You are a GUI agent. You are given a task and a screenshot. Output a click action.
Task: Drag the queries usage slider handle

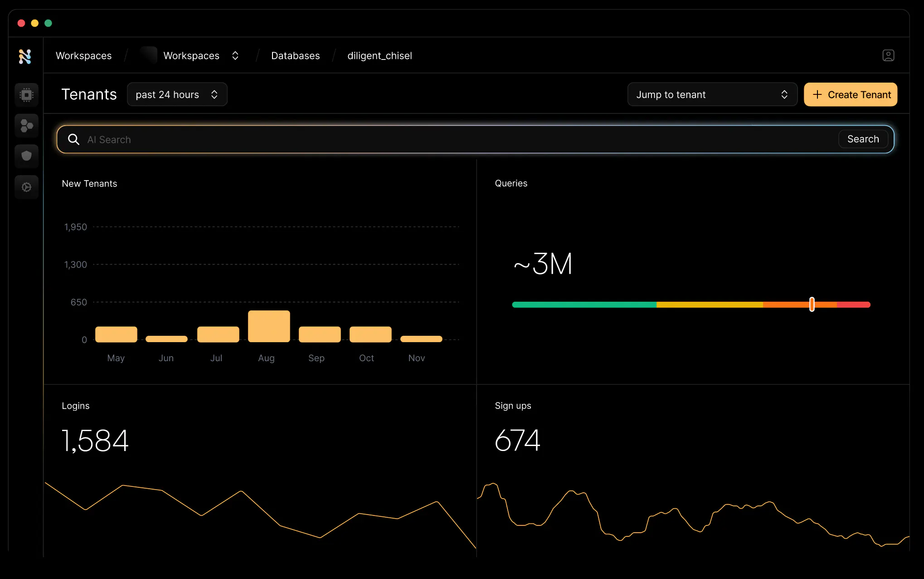pyautogui.click(x=812, y=304)
